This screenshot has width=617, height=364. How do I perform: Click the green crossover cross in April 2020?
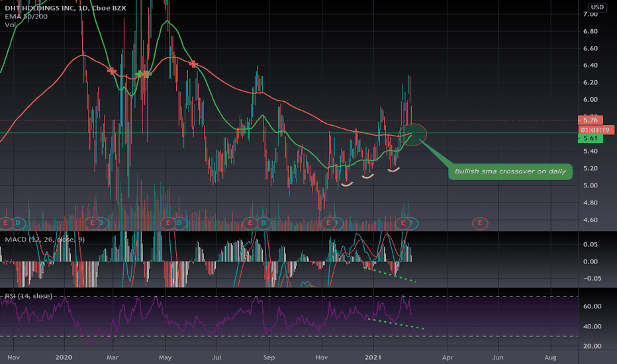coord(139,73)
